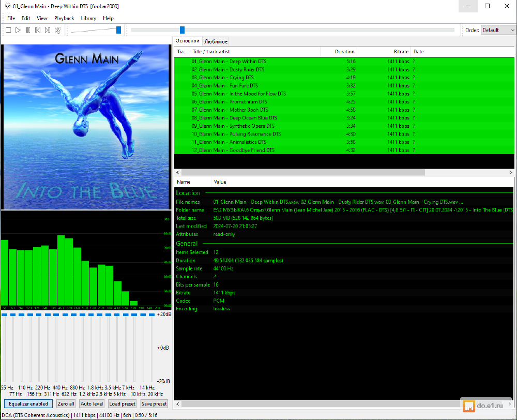Click the Stop playback icon
Image resolution: width=517 pixels, height=420 pixels.
coord(8,30)
